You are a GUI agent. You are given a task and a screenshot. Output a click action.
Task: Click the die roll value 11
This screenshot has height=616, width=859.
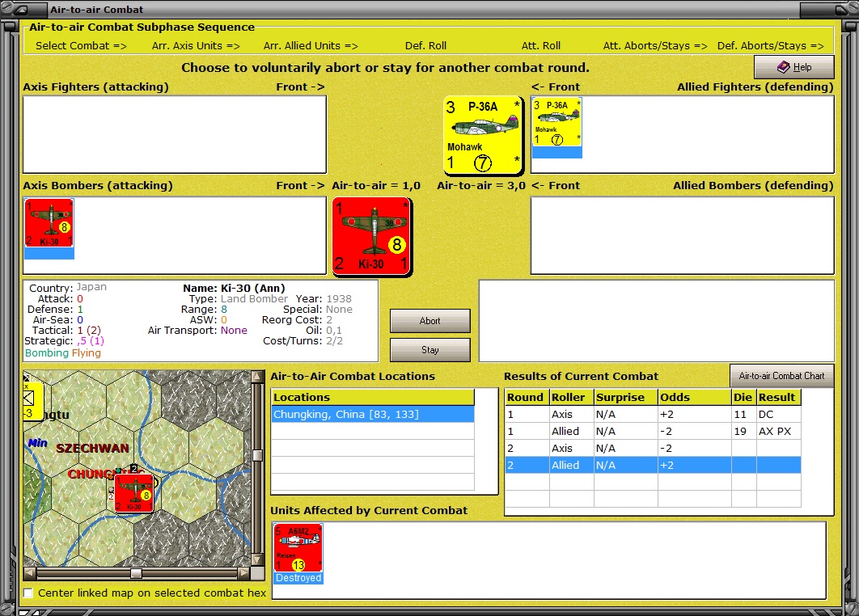pos(743,415)
